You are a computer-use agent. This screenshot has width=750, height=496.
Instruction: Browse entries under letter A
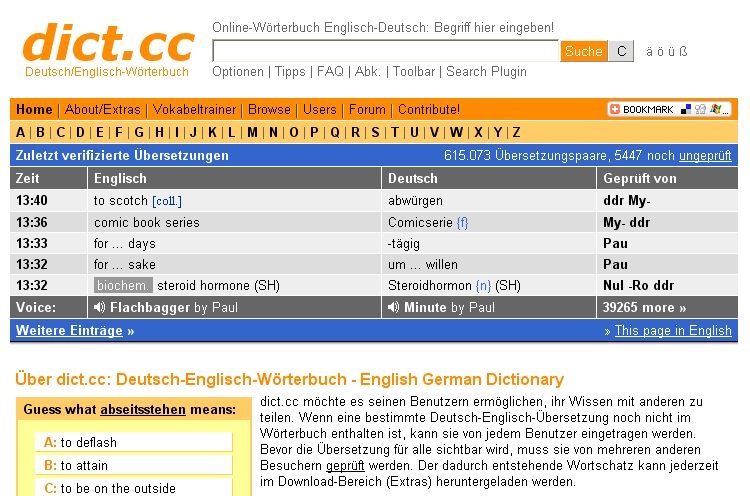pos(20,132)
